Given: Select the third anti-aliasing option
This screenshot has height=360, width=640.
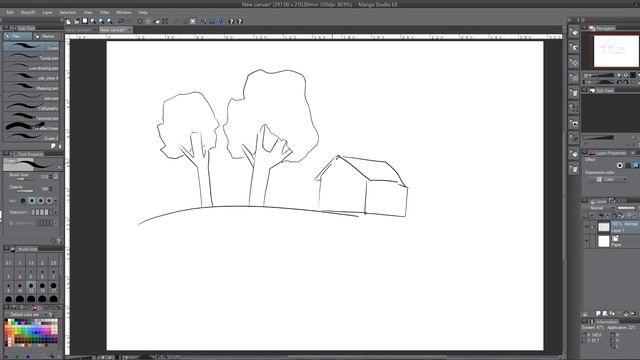Looking at the screenshot, I should pos(40,200).
